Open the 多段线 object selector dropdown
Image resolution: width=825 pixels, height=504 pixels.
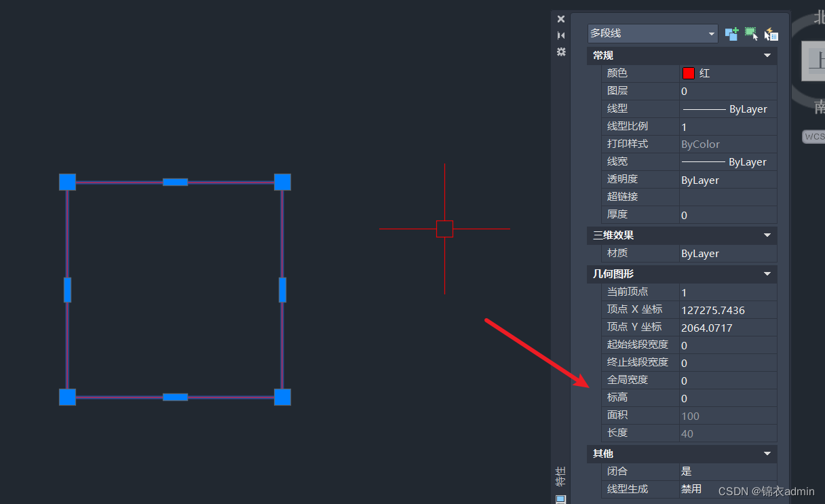coord(710,33)
